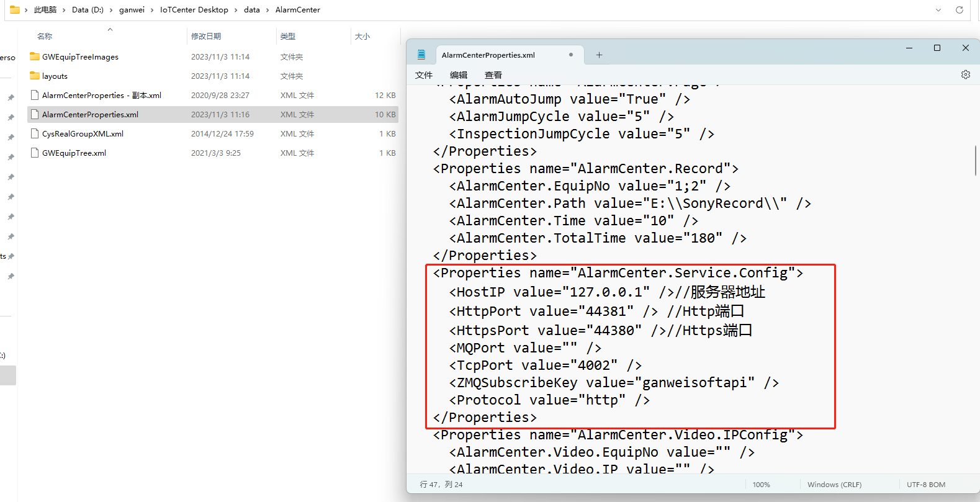Click the GWEquipTreeImages folder icon
This screenshot has width=980, height=502.
point(35,57)
